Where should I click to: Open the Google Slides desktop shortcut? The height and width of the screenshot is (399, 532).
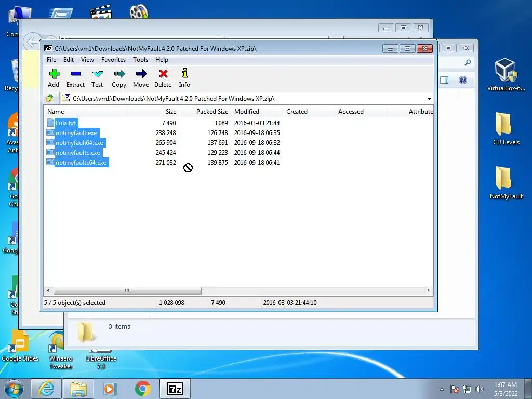[20, 346]
